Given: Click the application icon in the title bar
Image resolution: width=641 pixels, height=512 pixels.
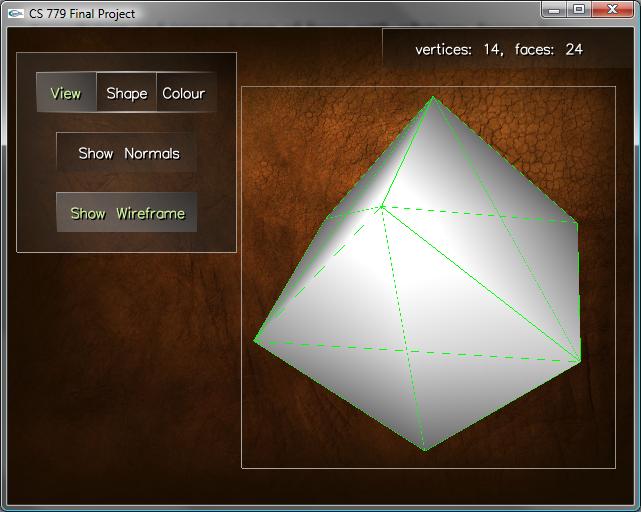Looking at the screenshot, I should click(15, 13).
